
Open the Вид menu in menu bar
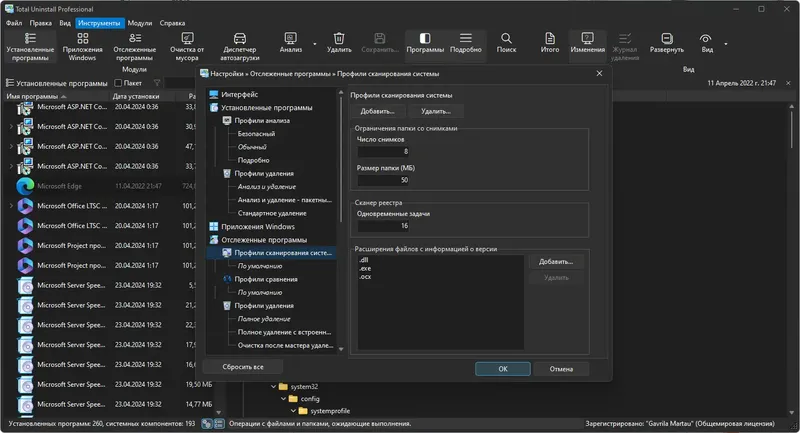(x=65, y=23)
